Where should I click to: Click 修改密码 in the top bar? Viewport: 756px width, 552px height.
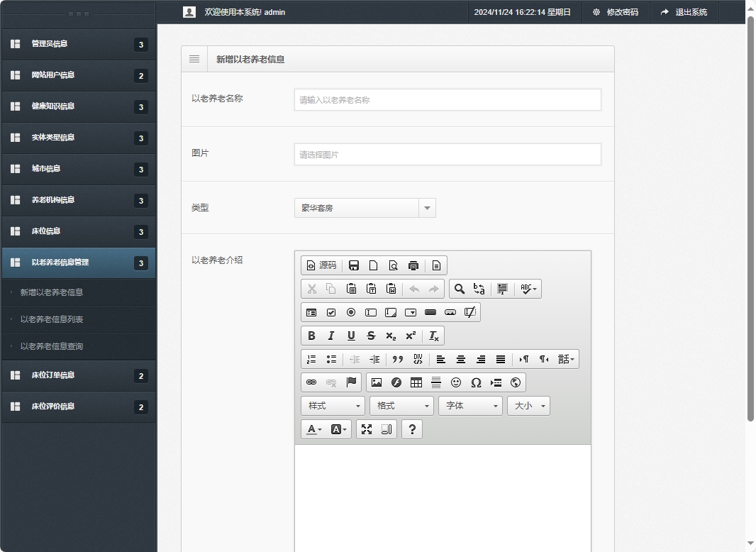pyautogui.click(x=616, y=12)
